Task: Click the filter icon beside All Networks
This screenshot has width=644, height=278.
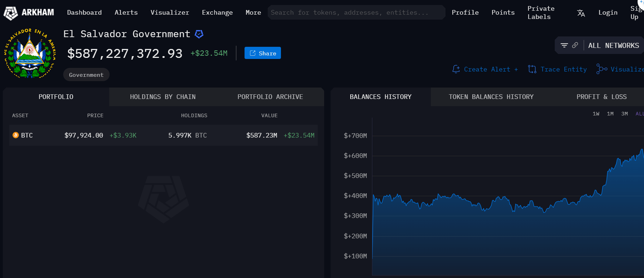Action: 564,45
